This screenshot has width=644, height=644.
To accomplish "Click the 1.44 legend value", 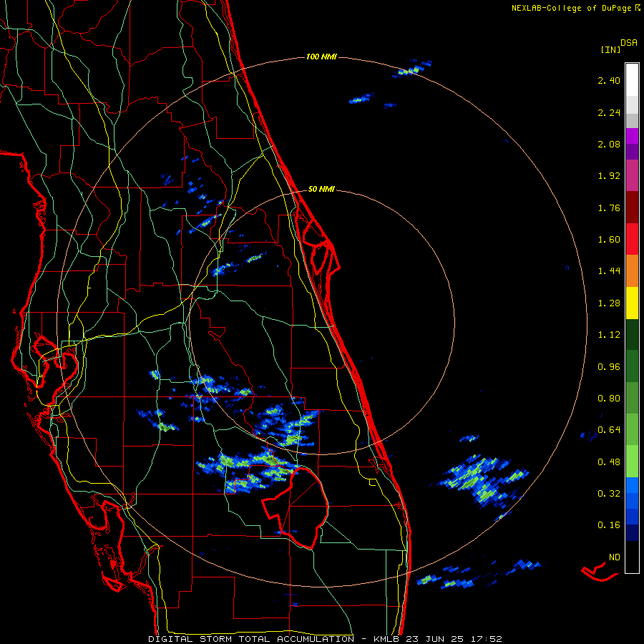I will click(x=609, y=271).
